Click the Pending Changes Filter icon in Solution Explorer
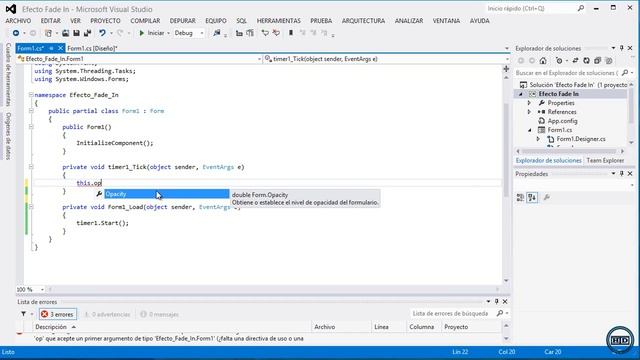The image size is (640, 360). [x=559, y=61]
